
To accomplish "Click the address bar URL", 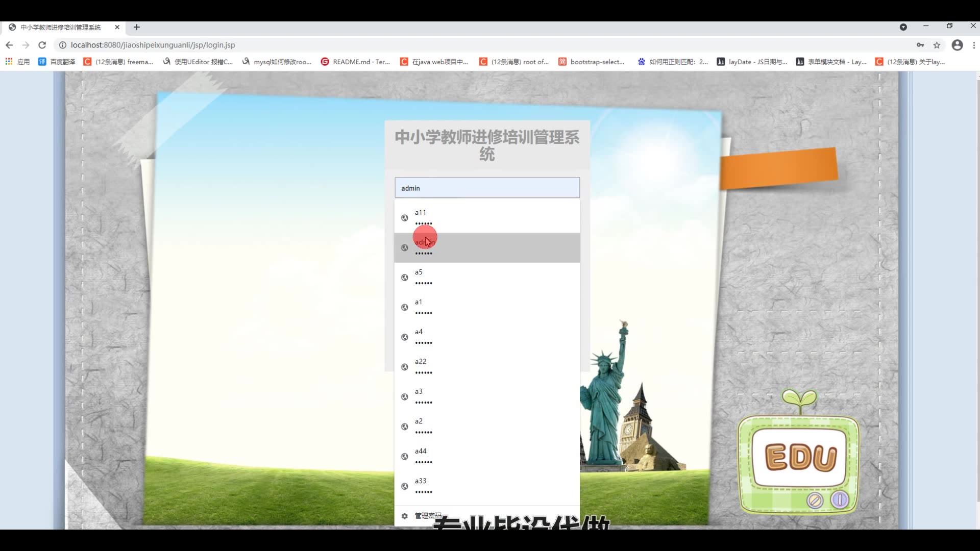I will click(x=153, y=45).
